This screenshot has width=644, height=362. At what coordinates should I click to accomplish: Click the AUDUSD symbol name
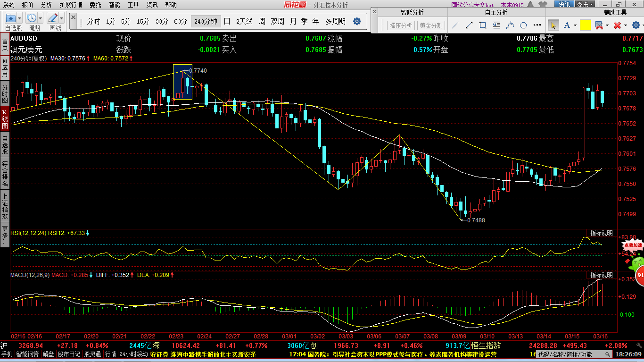point(24,38)
